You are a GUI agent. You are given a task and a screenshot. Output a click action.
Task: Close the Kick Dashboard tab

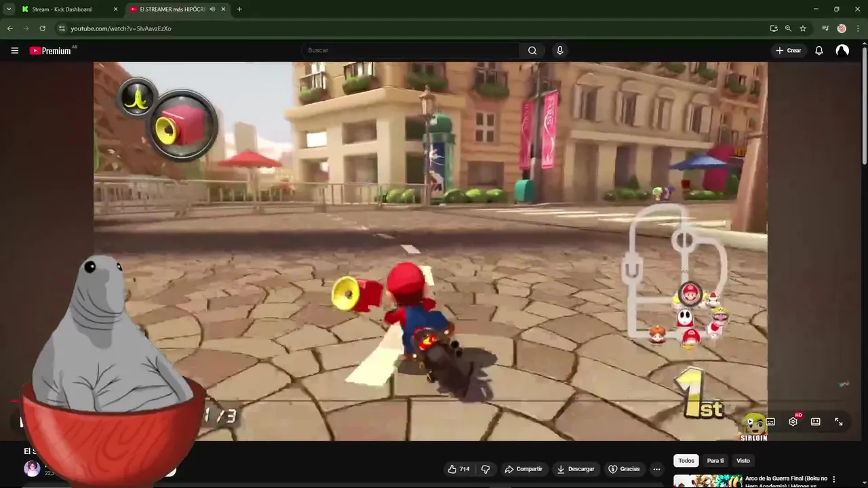point(115,9)
